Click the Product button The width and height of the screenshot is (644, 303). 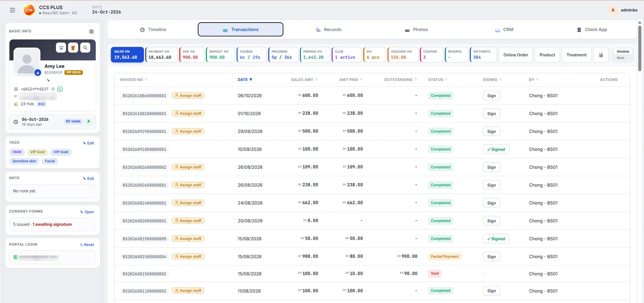pyautogui.click(x=547, y=55)
